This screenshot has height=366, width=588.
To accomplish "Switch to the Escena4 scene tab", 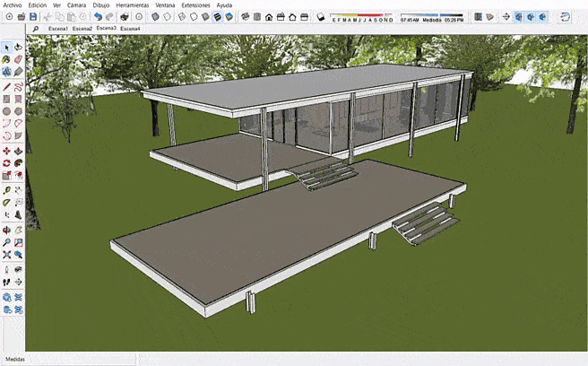I will coord(130,29).
